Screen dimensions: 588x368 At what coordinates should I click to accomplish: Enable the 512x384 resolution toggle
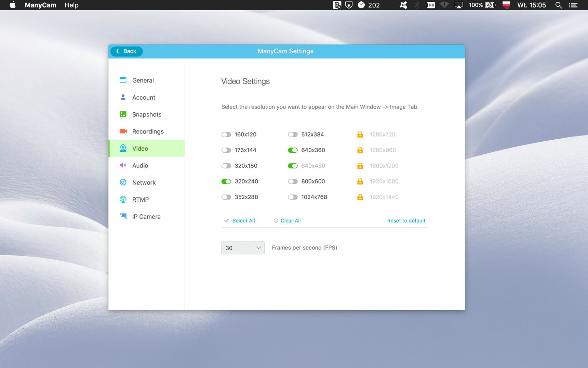[293, 135]
